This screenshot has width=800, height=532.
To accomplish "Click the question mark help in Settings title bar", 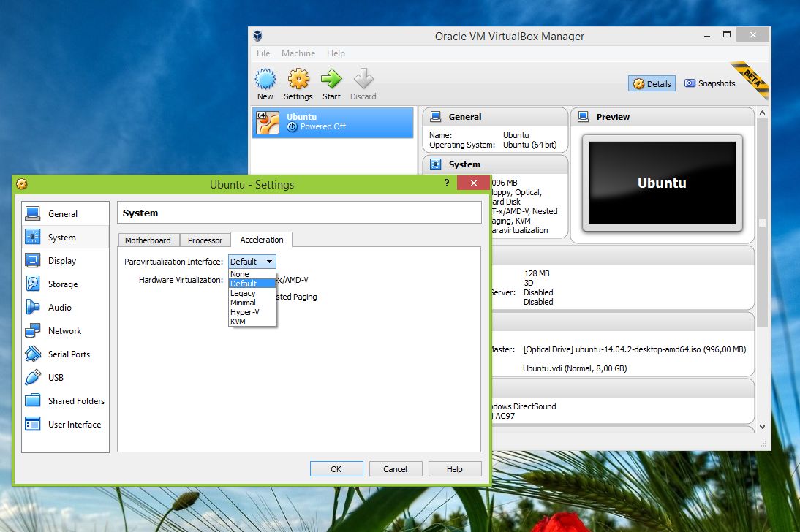I will 446,183.
